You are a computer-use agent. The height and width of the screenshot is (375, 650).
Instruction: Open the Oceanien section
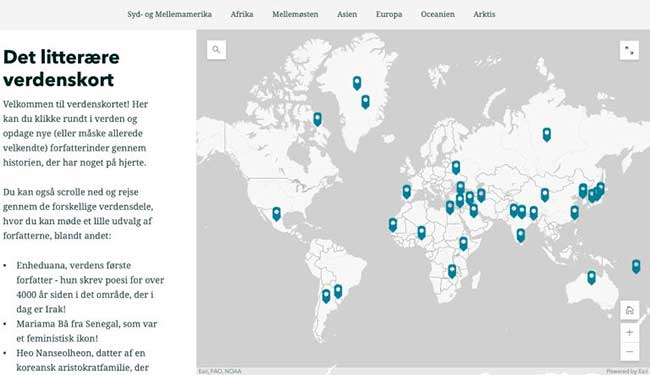tap(438, 14)
